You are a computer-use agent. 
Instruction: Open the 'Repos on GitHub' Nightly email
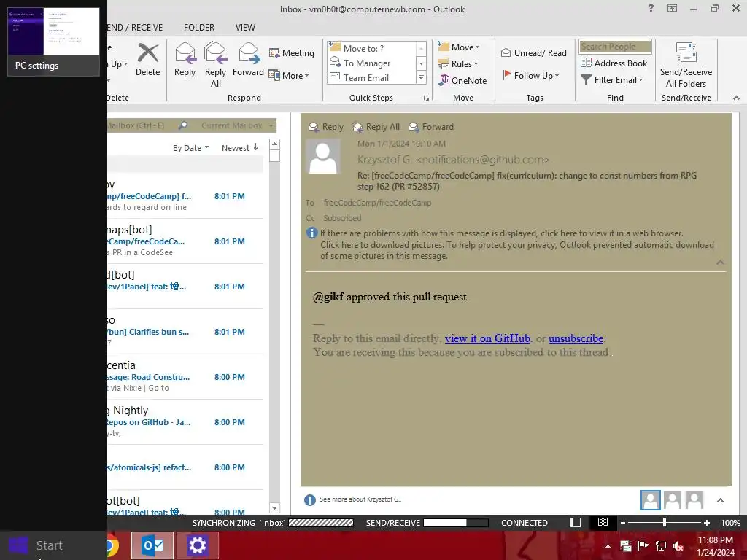coord(185,422)
